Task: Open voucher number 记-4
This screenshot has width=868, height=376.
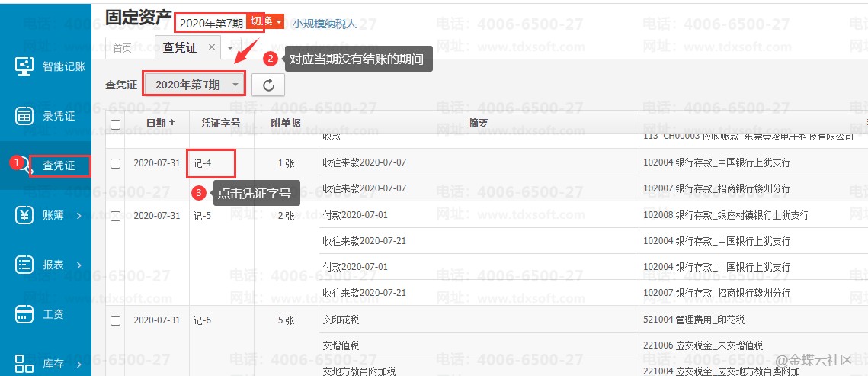Action: click(x=203, y=163)
